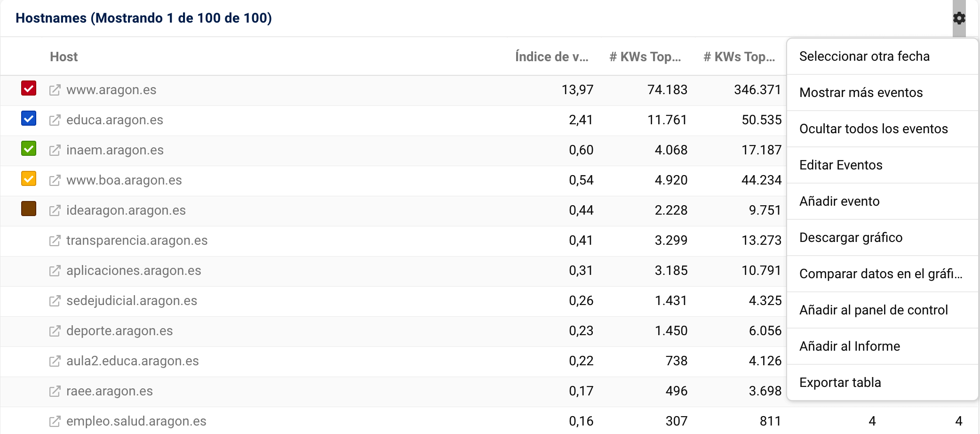
Task: Click the aula2.educa.aragon.es hostname link
Action: pos(132,361)
